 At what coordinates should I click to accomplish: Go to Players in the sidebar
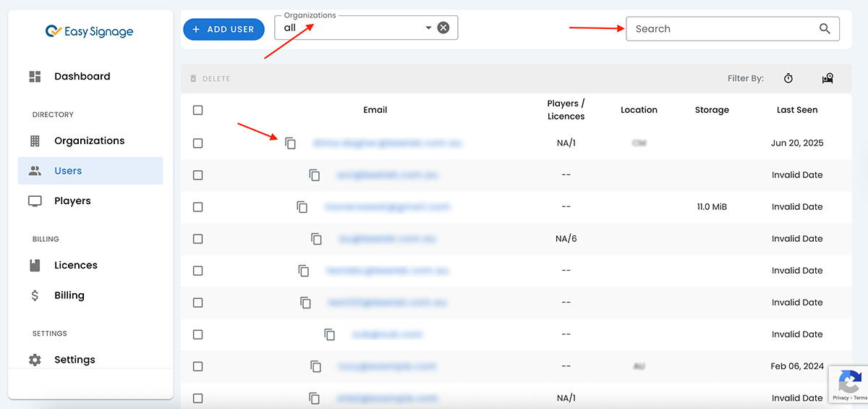(x=72, y=201)
